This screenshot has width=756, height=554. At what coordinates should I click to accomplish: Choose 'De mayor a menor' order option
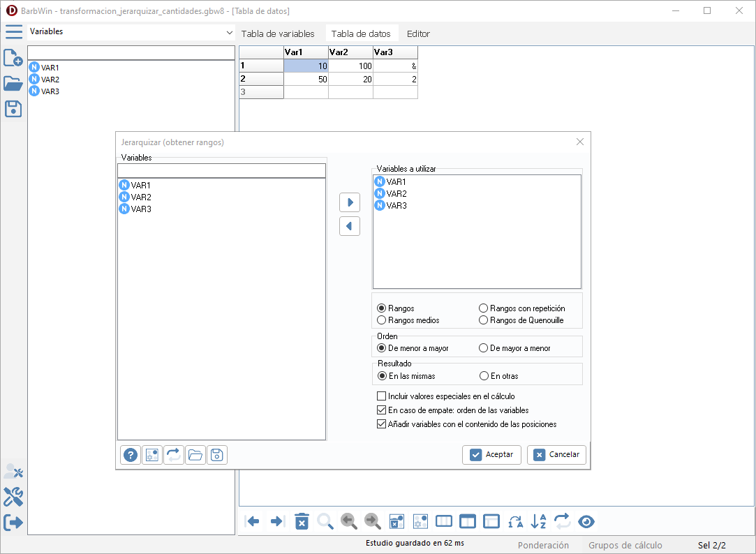(483, 348)
